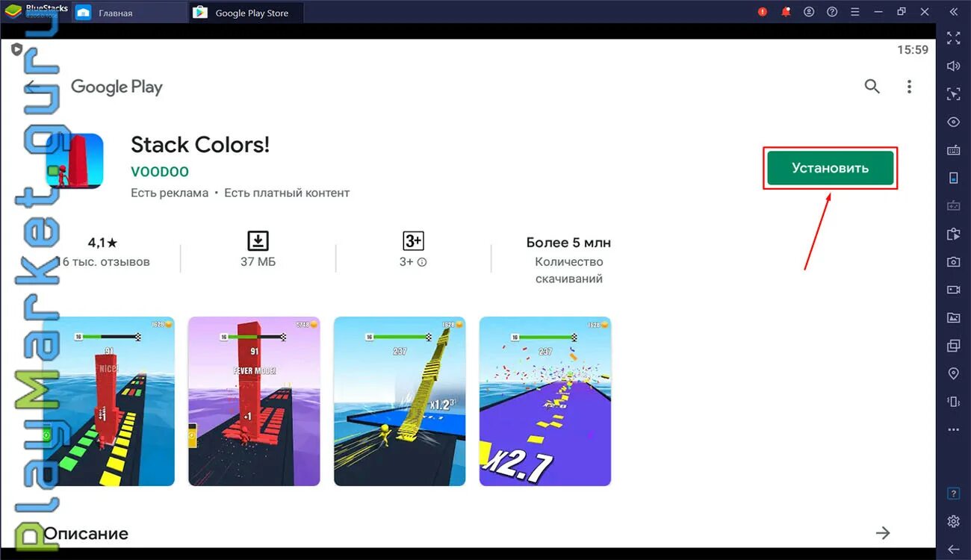This screenshot has width=971, height=560.
Task: Open the bell notifications icon
Action: click(x=786, y=12)
